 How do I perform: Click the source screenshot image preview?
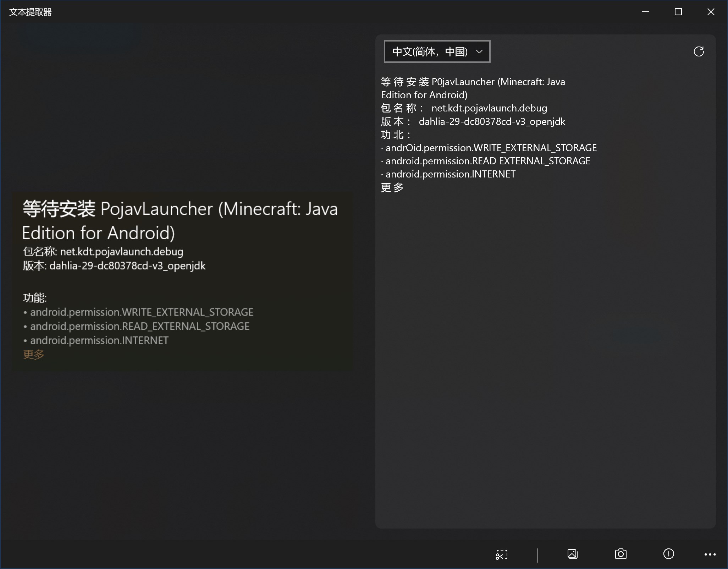tap(183, 281)
